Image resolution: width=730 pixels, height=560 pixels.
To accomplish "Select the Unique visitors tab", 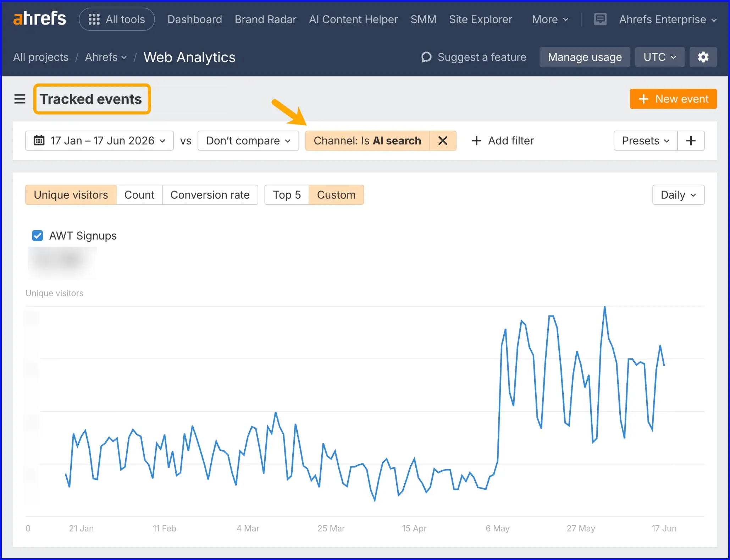I will (x=71, y=195).
